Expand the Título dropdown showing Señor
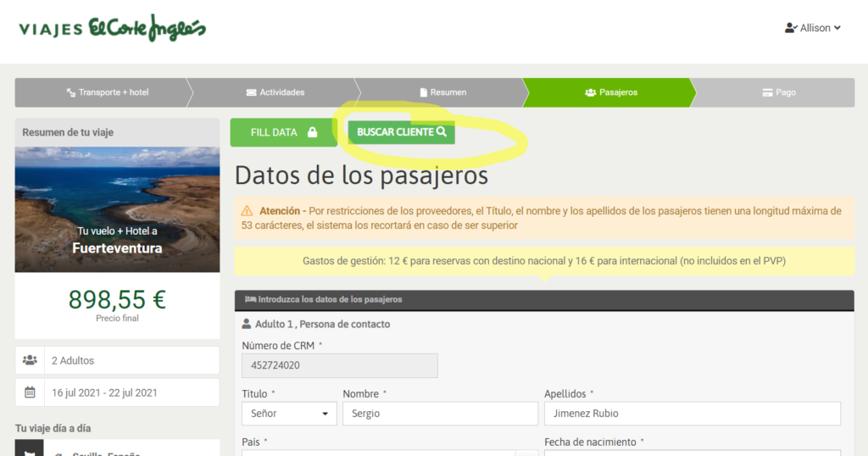The image size is (868, 456). pos(288,414)
